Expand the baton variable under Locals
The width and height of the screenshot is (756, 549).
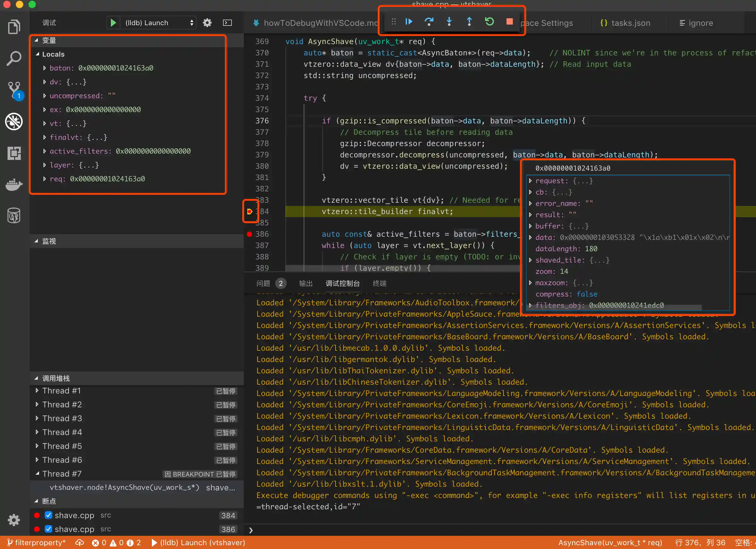pyautogui.click(x=45, y=68)
